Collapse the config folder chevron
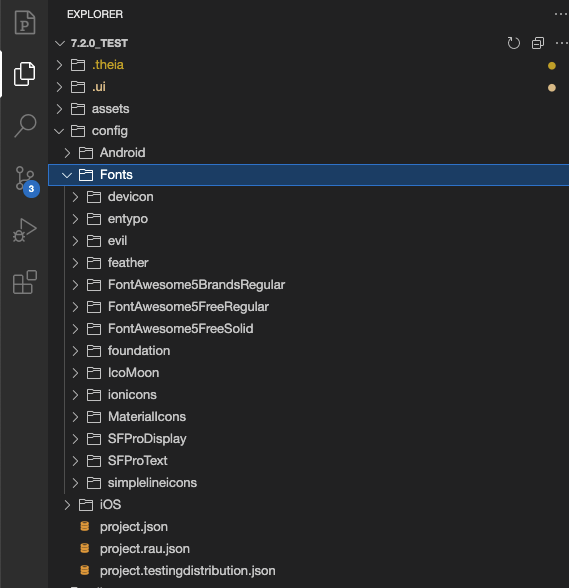Screen dimensions: 569x588 pos(59,131)
